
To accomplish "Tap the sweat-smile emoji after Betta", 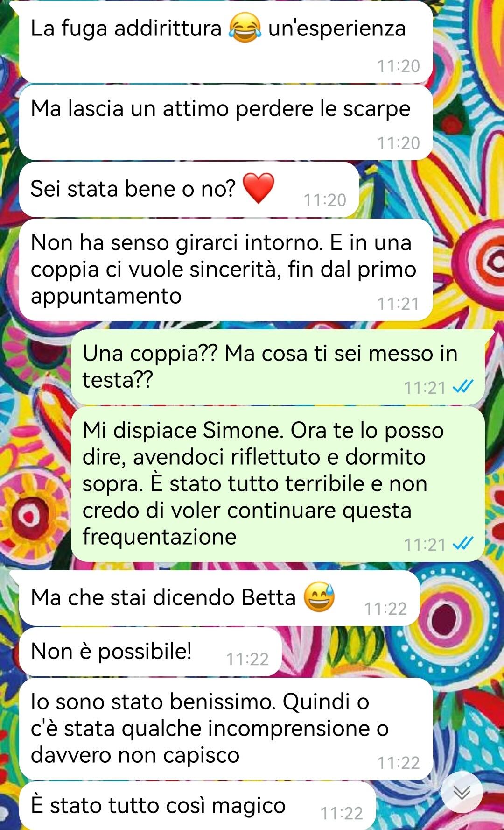I will 319,597.
